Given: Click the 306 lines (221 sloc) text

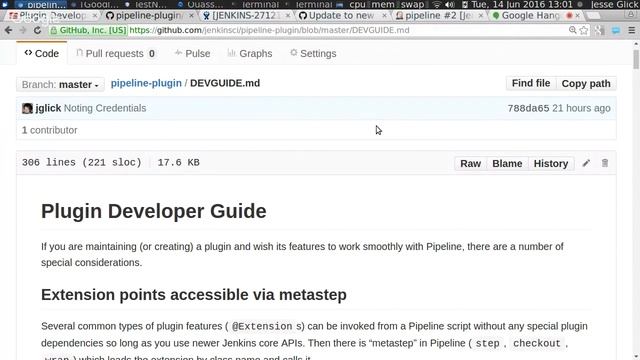Looking at the screenshot, I should click(x=82, y=162).
